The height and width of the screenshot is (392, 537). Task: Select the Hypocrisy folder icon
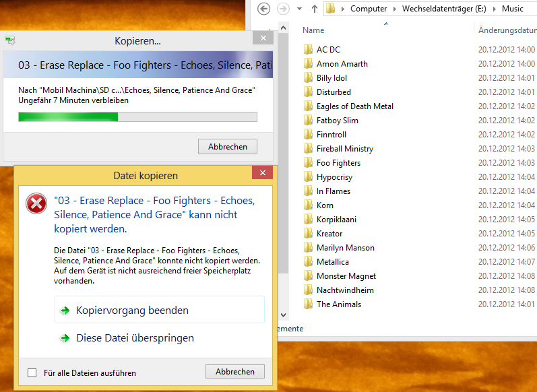click(x=308, y=176)
